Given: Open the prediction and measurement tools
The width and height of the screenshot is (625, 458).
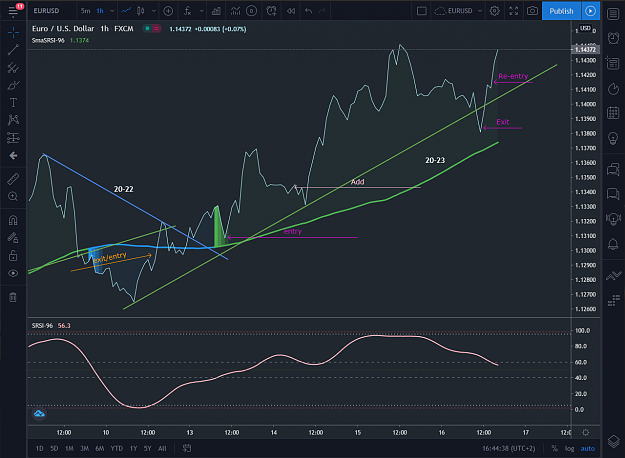Looking at the screenshot, I should (13, 138).
